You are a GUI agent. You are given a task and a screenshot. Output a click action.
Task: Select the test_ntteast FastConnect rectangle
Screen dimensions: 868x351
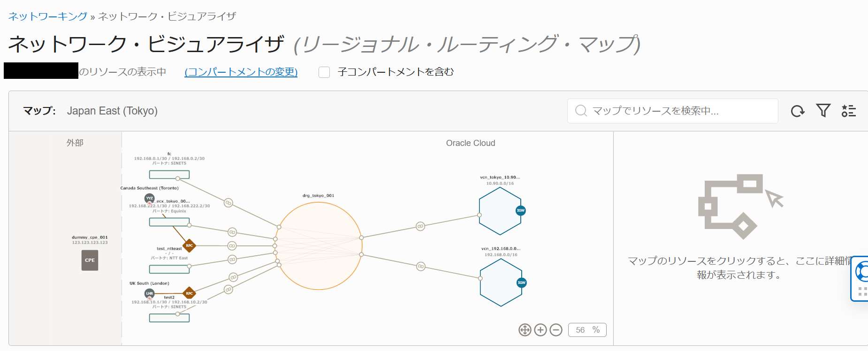coord(169,269)
